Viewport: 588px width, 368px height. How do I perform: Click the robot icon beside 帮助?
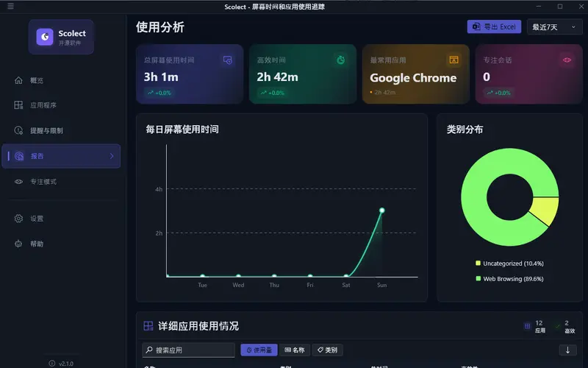(x=18, y=244)
